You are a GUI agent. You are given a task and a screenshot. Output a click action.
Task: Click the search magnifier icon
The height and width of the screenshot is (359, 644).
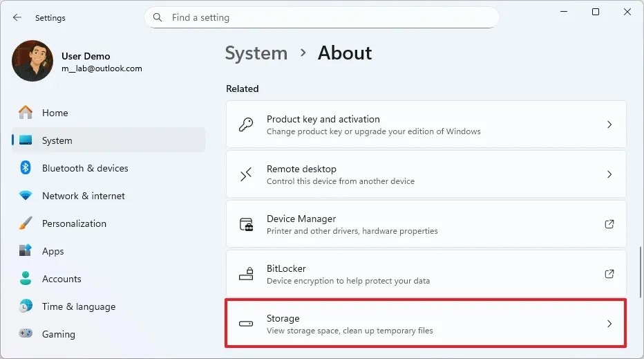coord(158,17)
